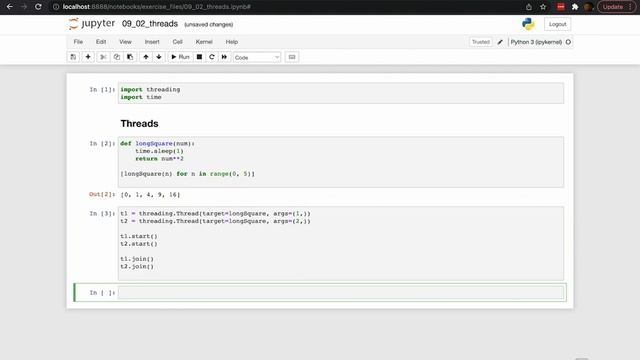Click the In [2] cell prompt
640x360 pixels.
(x=102, y=144)
